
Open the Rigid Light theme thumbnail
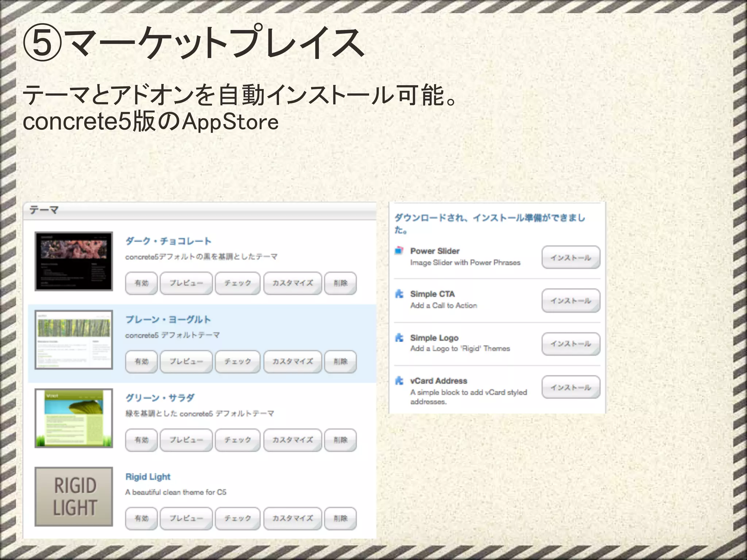click(x=74, y=497)
